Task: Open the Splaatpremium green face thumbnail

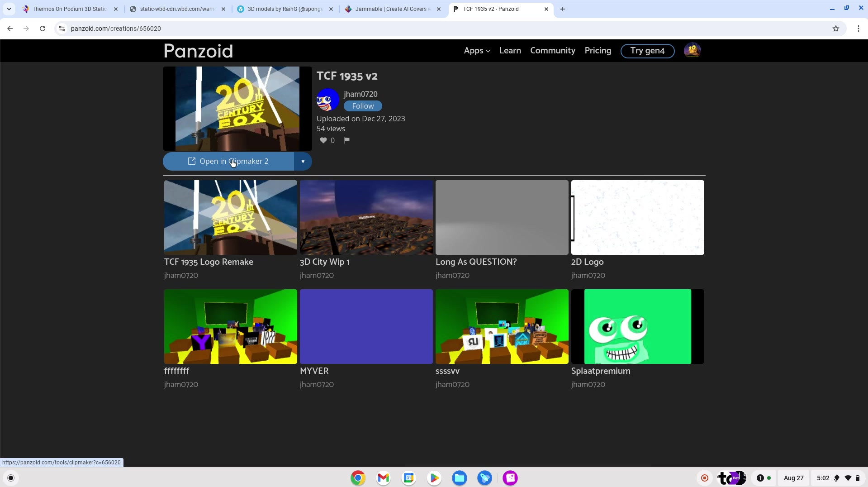Action: (638, 327)
